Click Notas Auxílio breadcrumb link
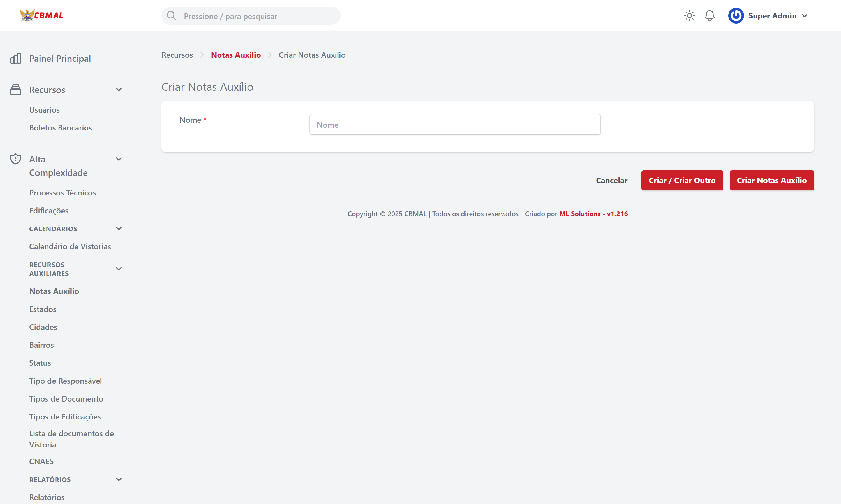This screenshot has width=841, height=504. pyautogui.click(x=235, y=55)
